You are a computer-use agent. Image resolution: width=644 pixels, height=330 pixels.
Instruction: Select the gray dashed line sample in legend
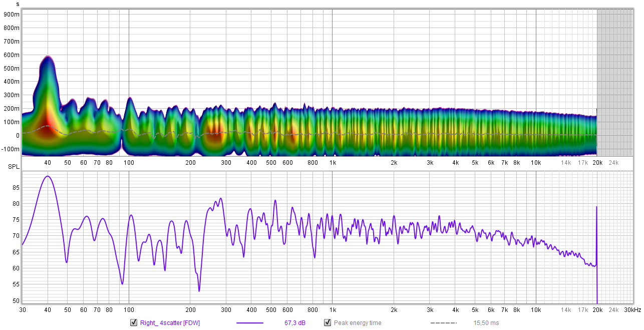click(x=443, y=323)
